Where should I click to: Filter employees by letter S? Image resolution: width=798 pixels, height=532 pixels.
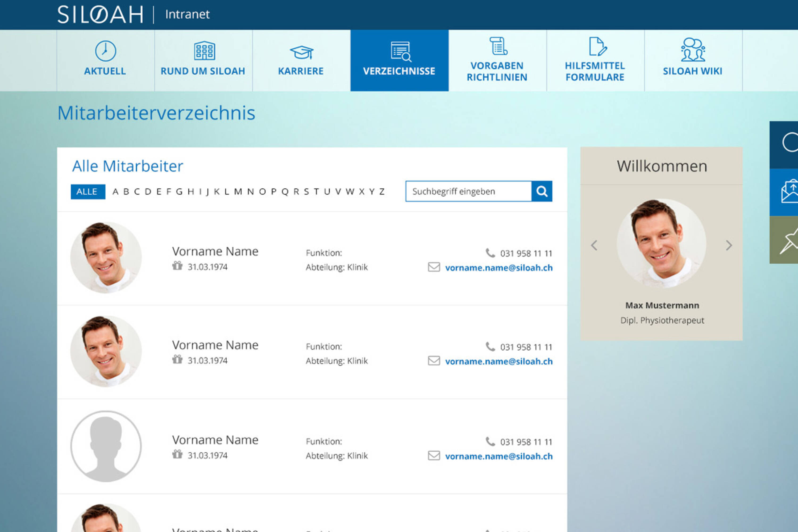point(306,192)
